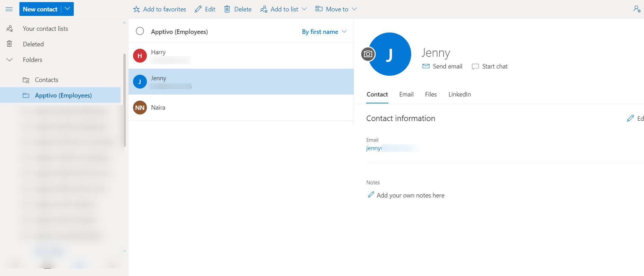Add your own notes here field
The width and height of the screenshot is (644, 276).
(410, 195)
